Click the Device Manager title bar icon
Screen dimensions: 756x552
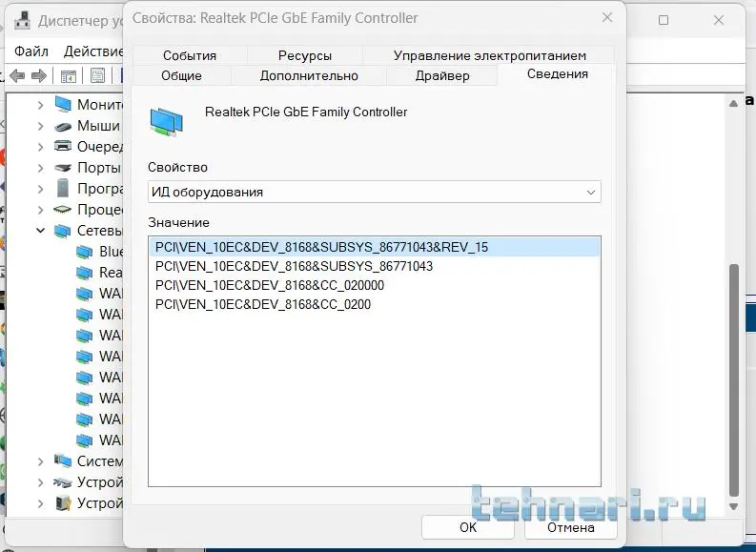pyautogui.click(x=22, y=20)
